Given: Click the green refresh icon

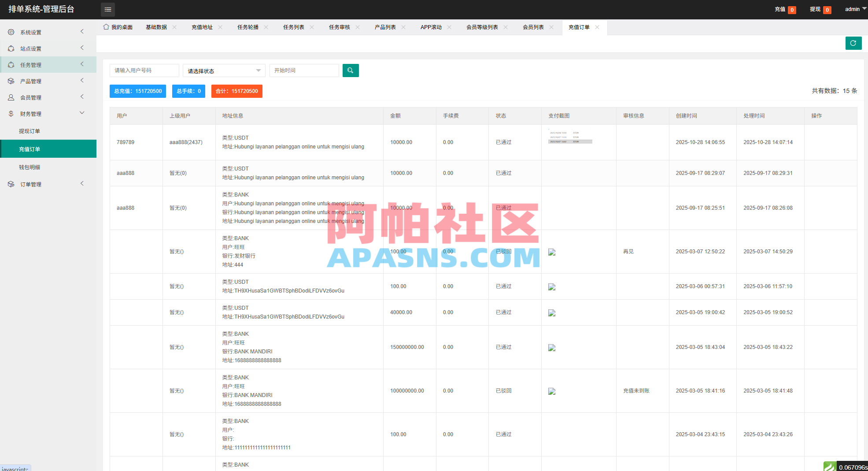Looking at the screenshot, I should (853, 43).
